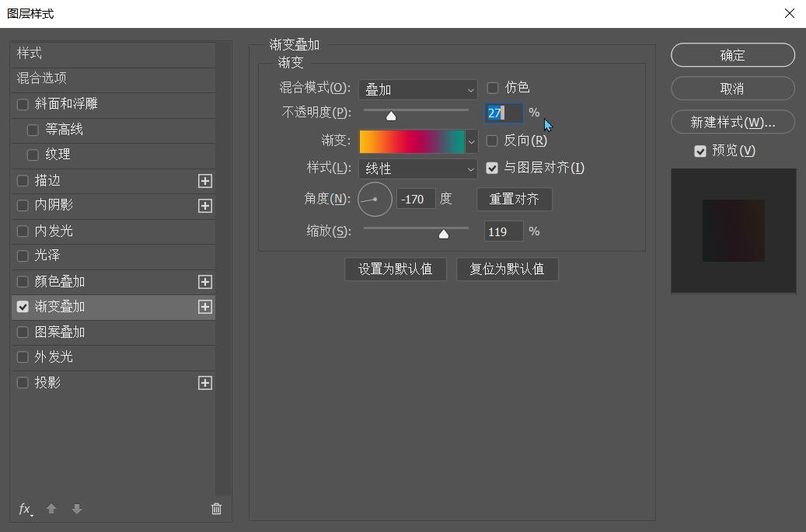This screenshot has height=532, width=806.
Task: Expand the gradient preset picker arrow
Action: click(471, 142)
